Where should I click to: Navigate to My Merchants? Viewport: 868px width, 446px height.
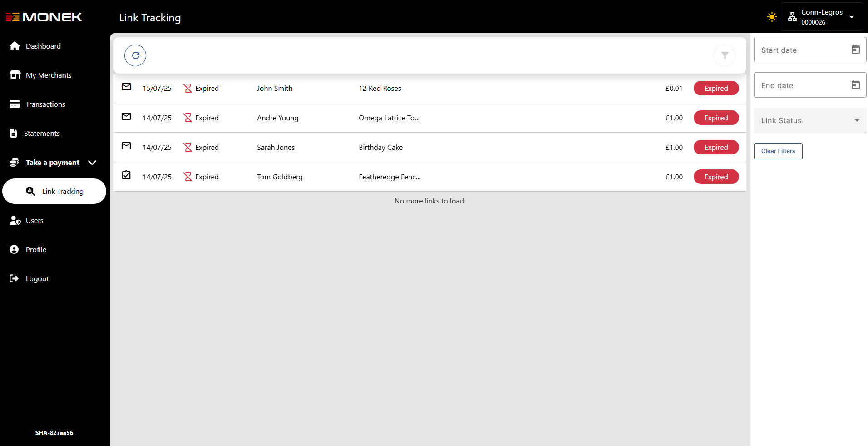[x=49, y=75]
